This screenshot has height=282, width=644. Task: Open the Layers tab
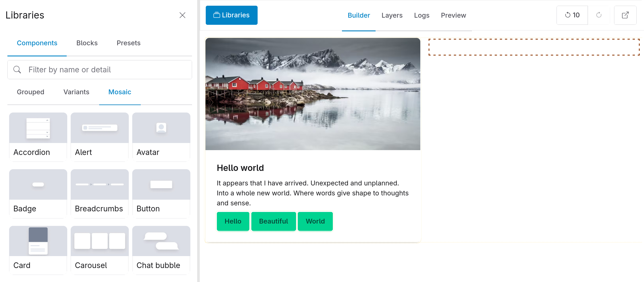pos(392,15)
